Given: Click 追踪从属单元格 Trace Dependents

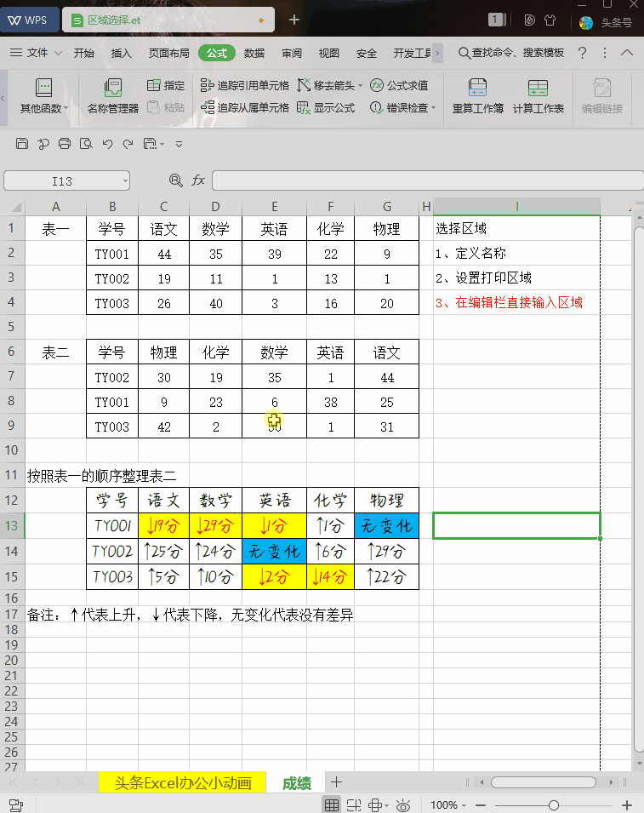Looking at the screenshot, I should tap(244, 108).
